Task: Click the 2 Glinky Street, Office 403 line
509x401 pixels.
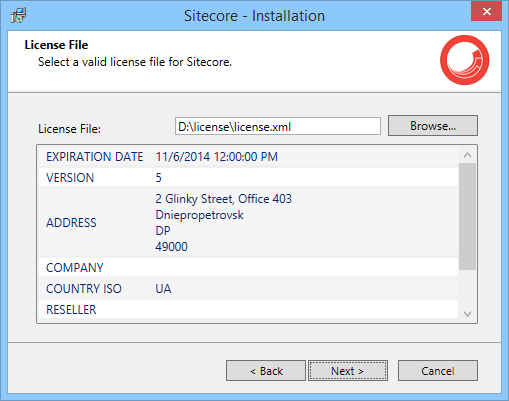Action: click(x=223, y=199)
